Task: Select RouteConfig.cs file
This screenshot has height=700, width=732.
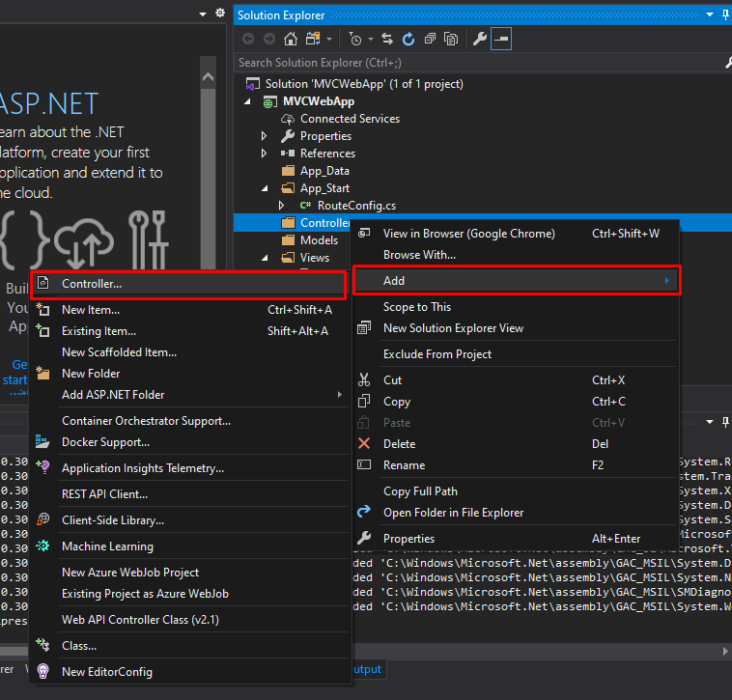Action: click(356, 206)
